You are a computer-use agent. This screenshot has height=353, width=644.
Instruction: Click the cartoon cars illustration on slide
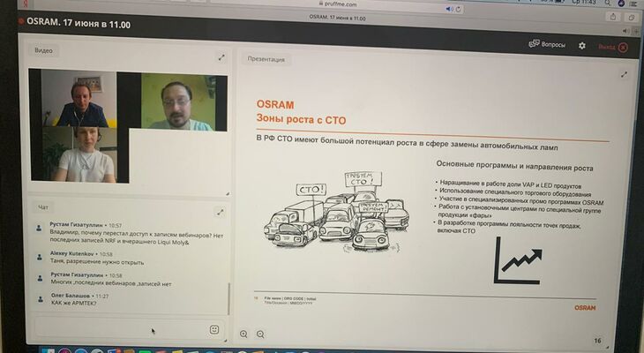coord(337,212)
